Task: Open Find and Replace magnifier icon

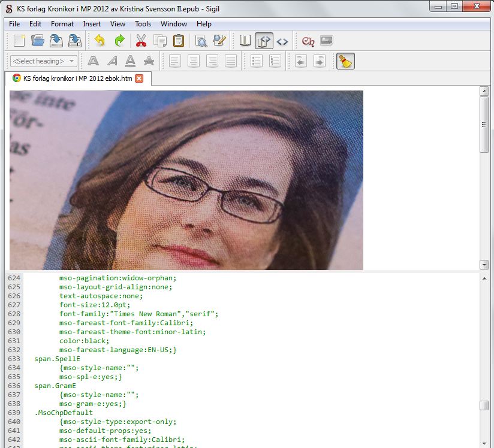Action: [x=201, y=41]
